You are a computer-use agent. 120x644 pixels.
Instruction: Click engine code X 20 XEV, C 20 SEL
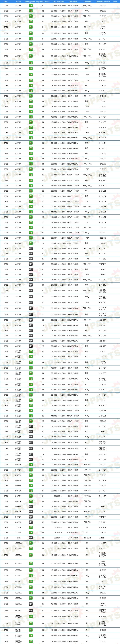103,175
